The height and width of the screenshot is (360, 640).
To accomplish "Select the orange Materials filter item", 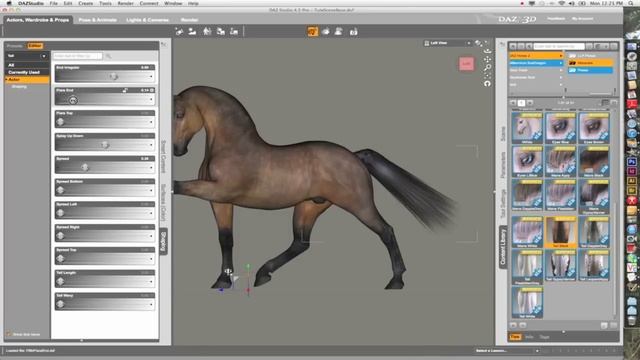I will (590, 63).
